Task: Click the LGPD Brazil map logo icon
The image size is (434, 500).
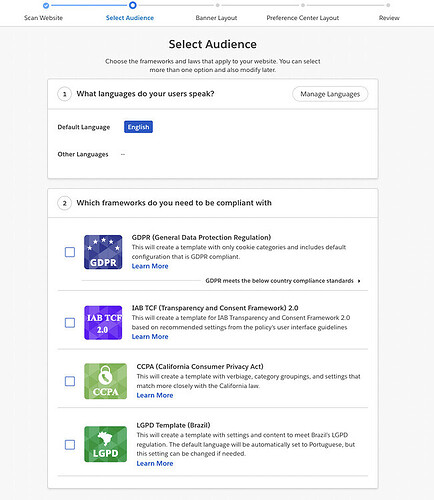Action: [105, 444]
